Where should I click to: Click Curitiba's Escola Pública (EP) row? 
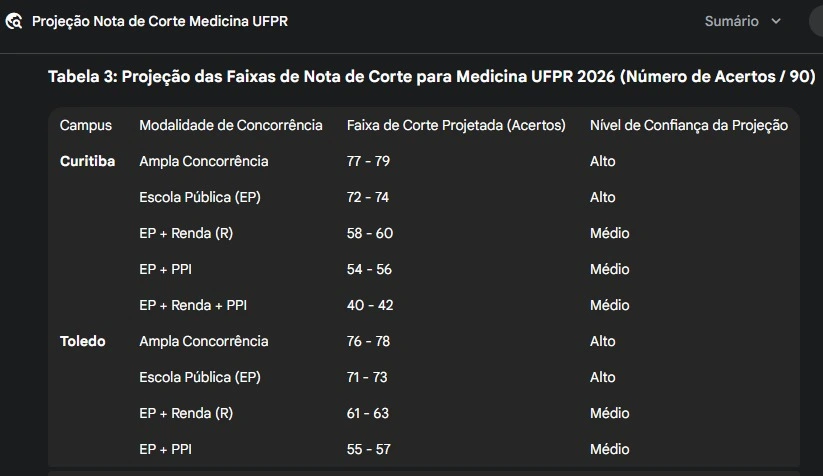200,197
